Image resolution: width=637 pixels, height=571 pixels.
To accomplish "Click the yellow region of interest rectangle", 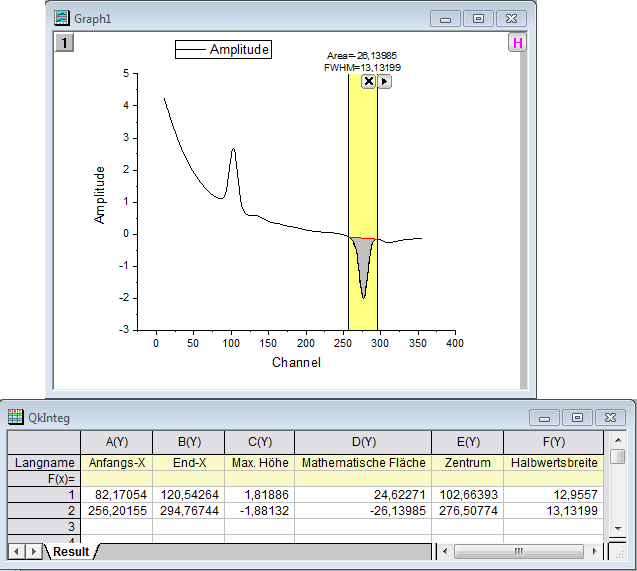I will click(x=363, y=162).
